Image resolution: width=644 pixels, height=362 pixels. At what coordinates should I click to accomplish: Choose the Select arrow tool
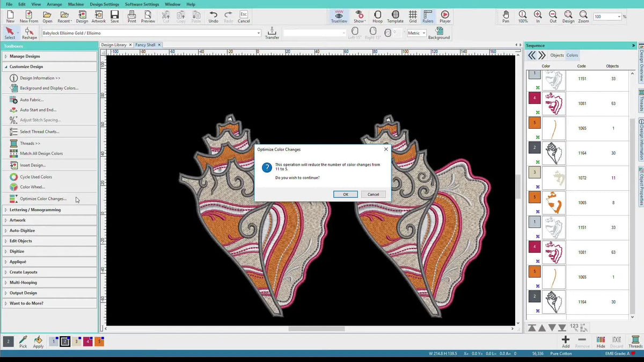[10, 33]
